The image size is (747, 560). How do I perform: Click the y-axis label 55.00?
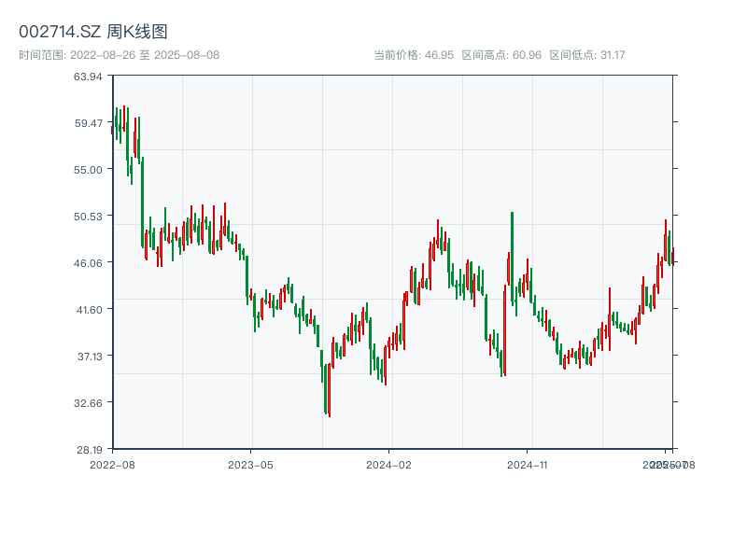click(88, 170)
